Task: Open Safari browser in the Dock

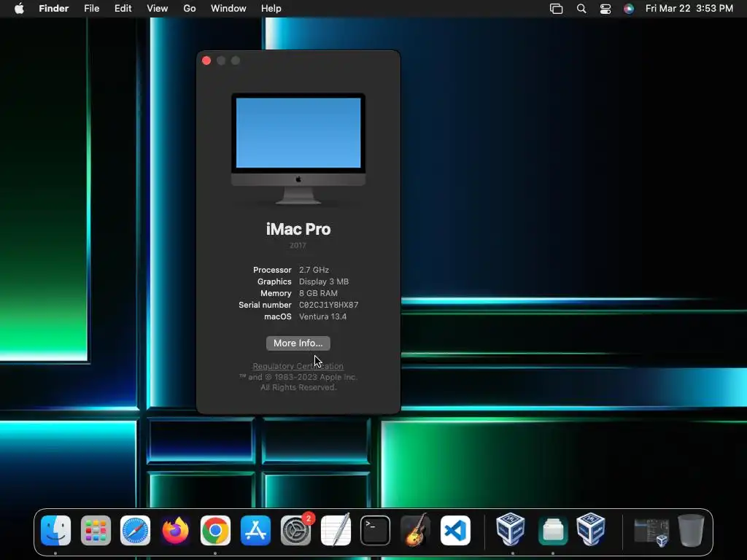Action: click(x=135, y=530)
